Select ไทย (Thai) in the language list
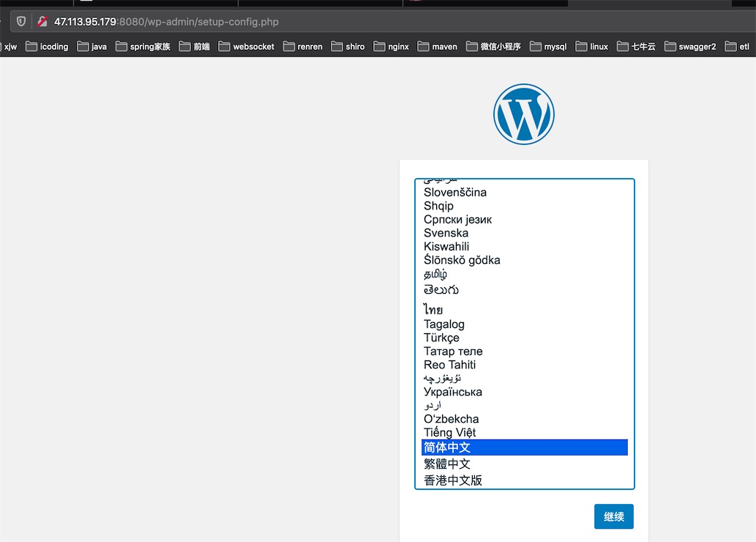 pyautogui.click(x=525, y=308)
